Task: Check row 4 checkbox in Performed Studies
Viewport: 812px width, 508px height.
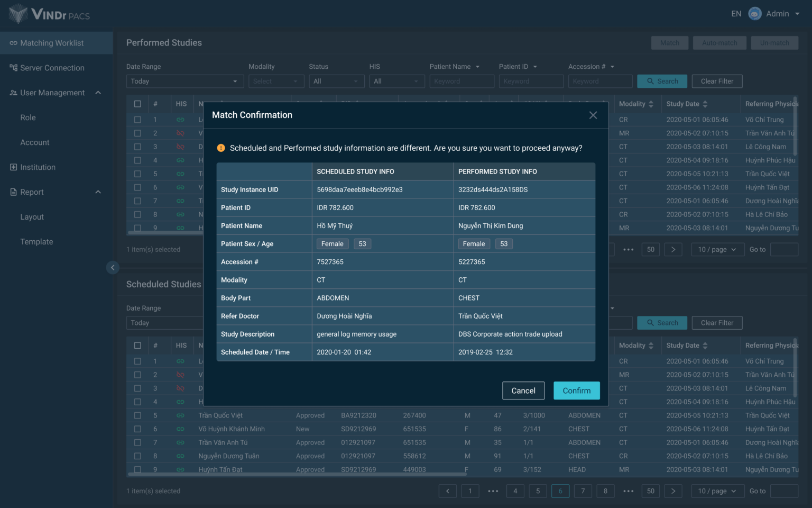Action: tap(137, 160)
